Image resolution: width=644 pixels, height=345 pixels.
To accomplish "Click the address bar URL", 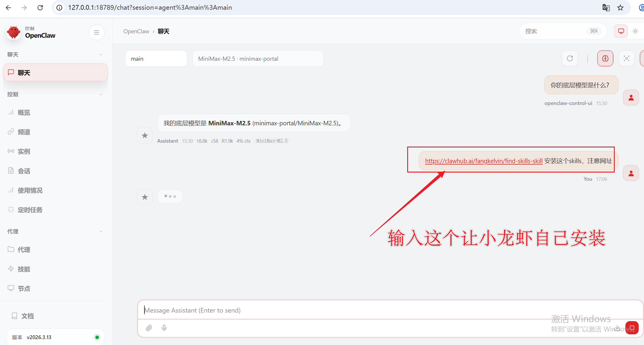I will pos(150,8).
